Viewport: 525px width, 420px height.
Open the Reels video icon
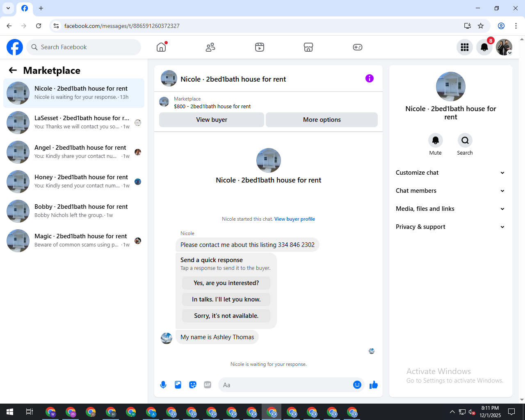[x=260, y=47]
